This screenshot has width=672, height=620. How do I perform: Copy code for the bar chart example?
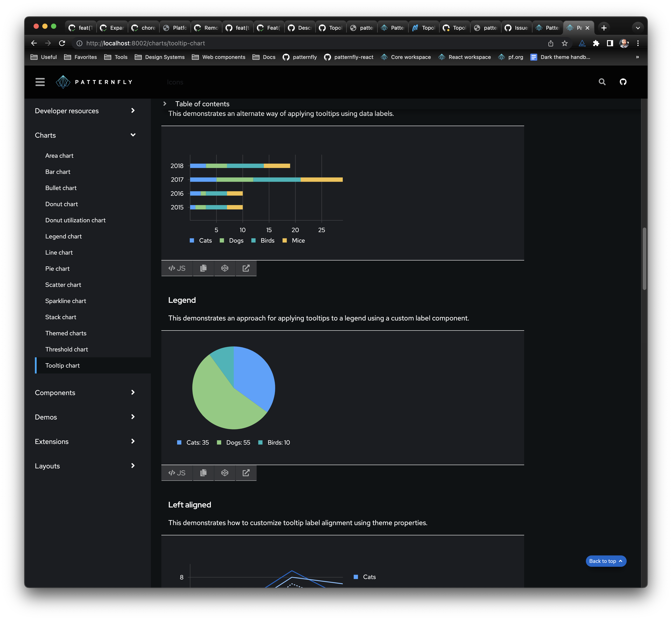coord(203,268)
